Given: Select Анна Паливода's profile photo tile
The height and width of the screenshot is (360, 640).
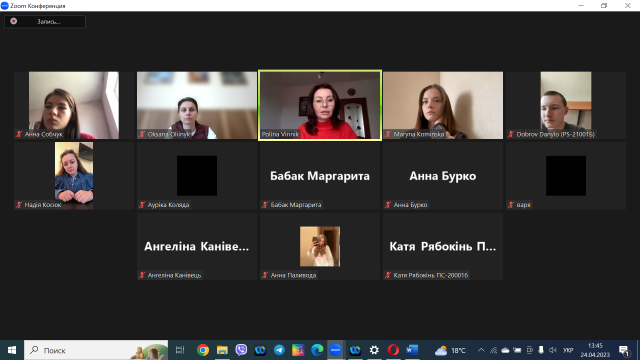Looking at the screenshot, I should point(320,247).
